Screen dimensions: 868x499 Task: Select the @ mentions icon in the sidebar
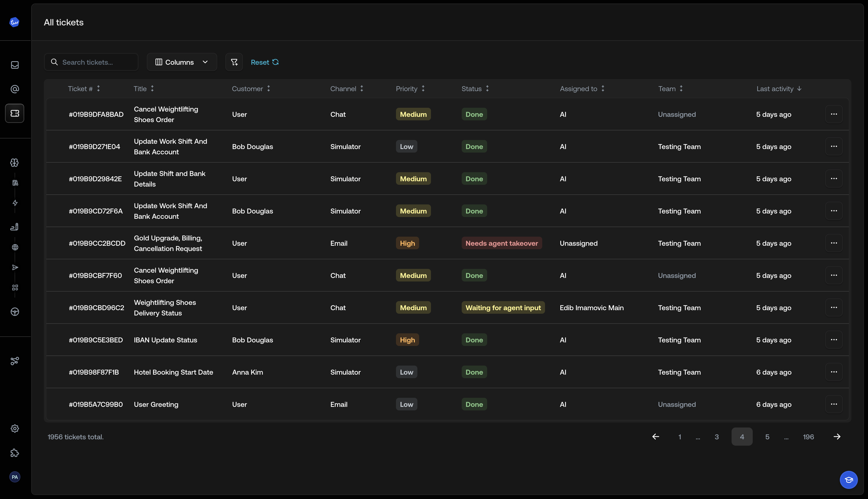point(14,89)
